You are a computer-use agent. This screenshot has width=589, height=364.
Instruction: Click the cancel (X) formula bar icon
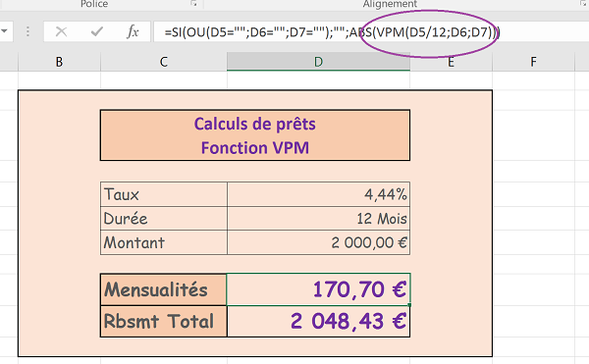point(61,32)
